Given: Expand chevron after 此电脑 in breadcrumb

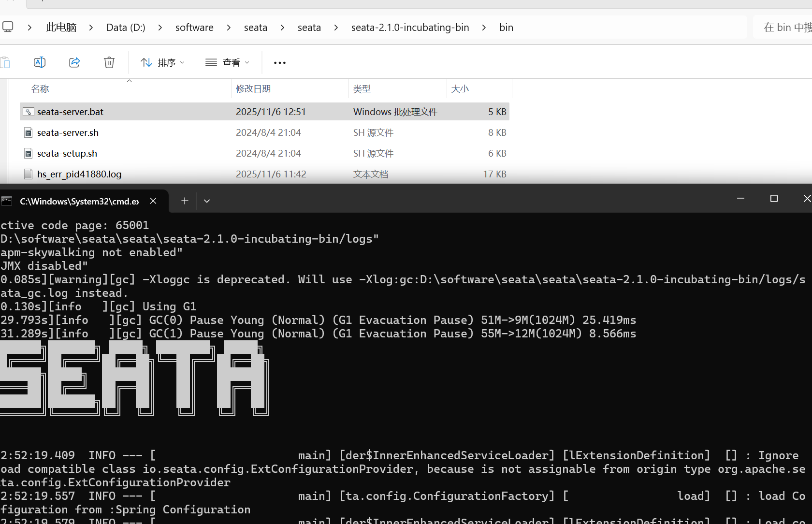Looking at the screenshot, I should [x=91, y=28].
